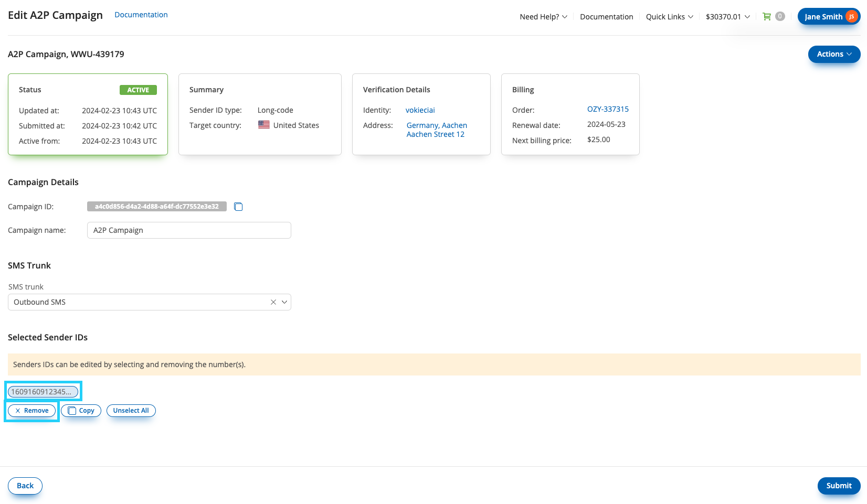Click the A2P Campaign, WWU-439179 heading
867x504 pixels.
(66, 54)
